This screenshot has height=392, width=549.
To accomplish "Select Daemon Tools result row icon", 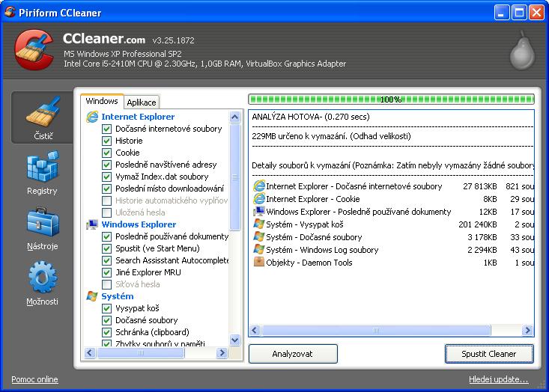I will tap(259, 263).
